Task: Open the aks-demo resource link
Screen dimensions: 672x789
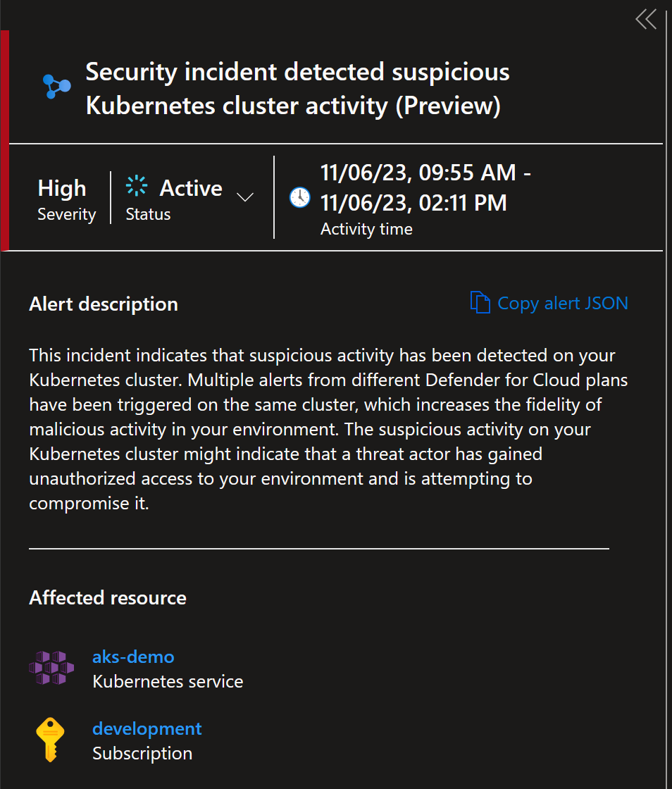Action: click(x=133, y=657)
